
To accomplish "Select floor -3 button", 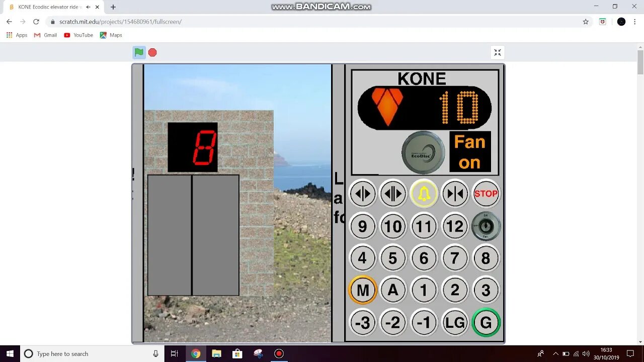I will (362, 322).
